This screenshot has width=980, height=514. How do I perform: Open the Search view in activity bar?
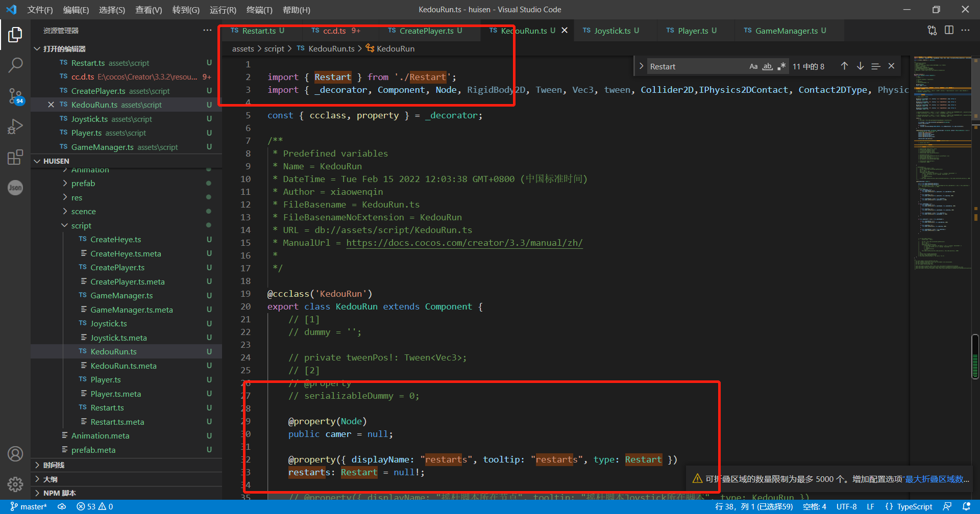point(15,65)
